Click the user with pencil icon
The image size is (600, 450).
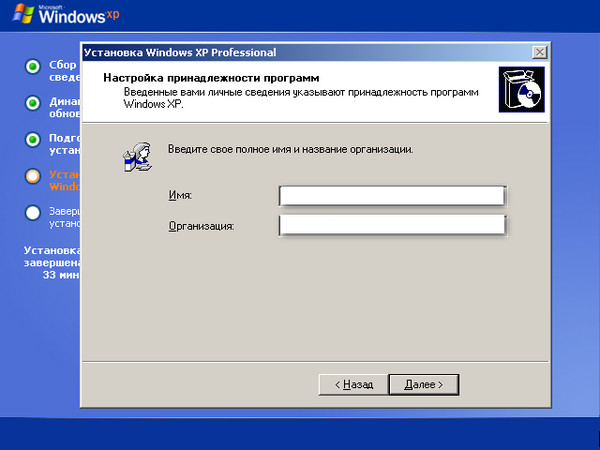pyautogui.click(x=137, y=157)
